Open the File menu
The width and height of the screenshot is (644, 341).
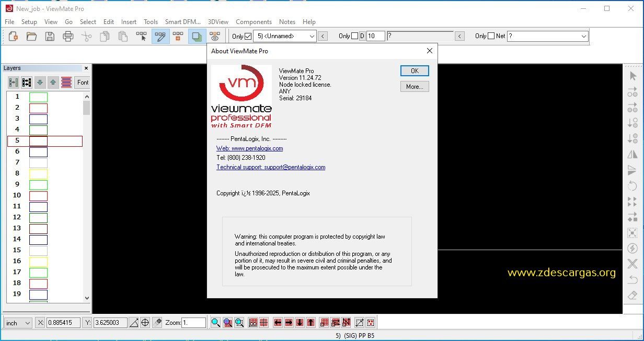[9, 22]
